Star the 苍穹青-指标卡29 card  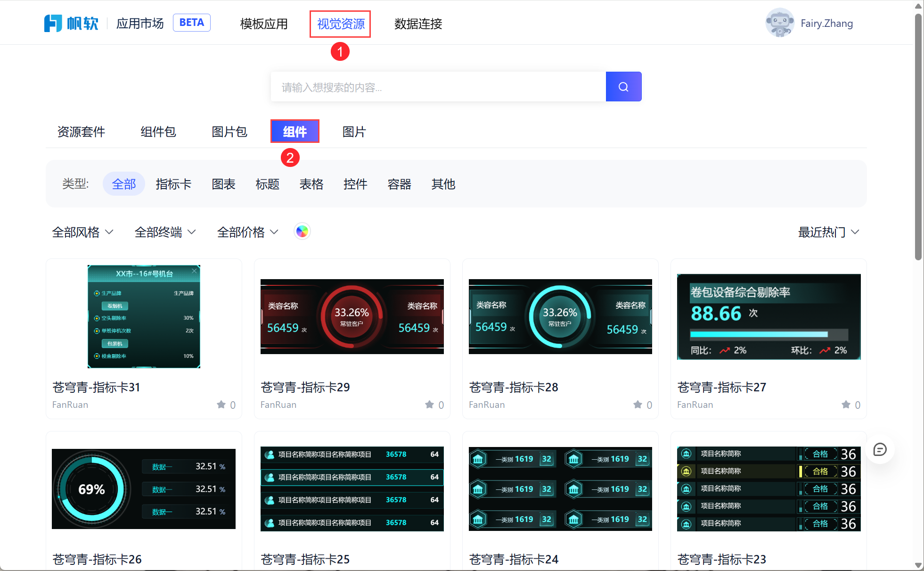[x=430, y=405]
